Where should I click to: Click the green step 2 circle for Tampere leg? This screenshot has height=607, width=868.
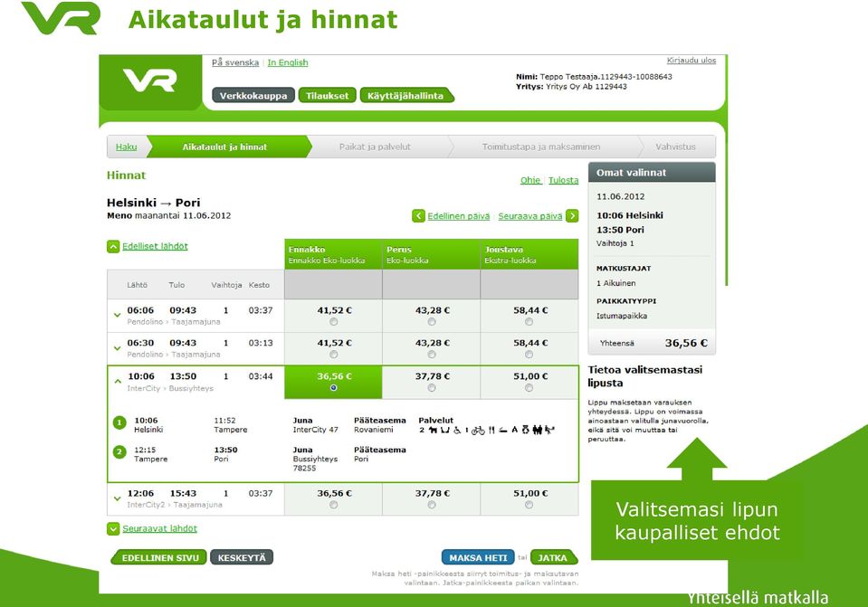(x=119, y=452)
